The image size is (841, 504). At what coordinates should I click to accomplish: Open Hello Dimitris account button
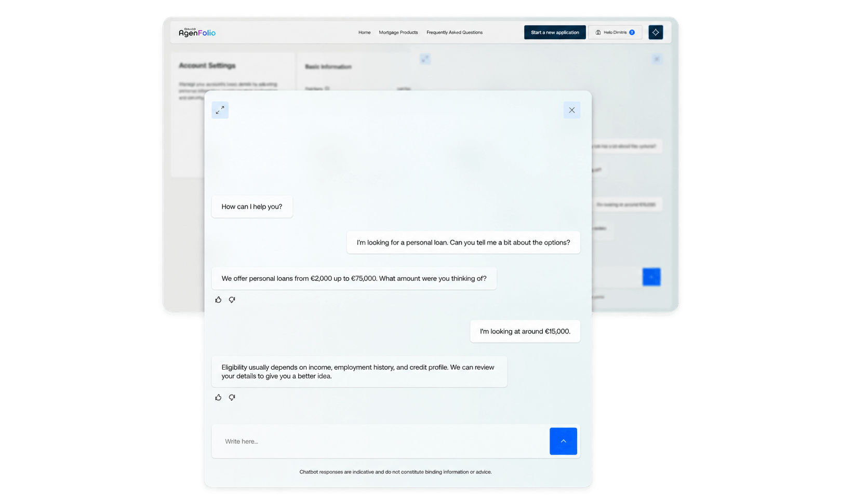click(615, 32)
